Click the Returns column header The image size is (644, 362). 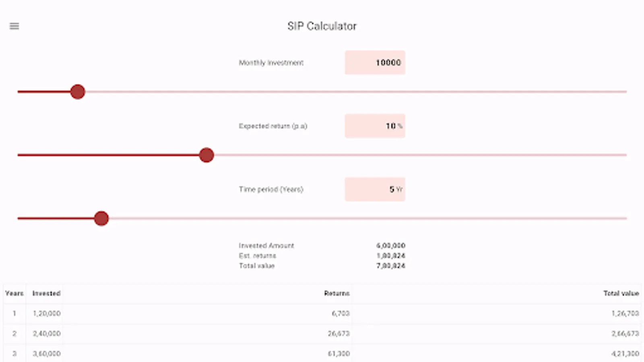pyautogui.click(x=336, y=293)
